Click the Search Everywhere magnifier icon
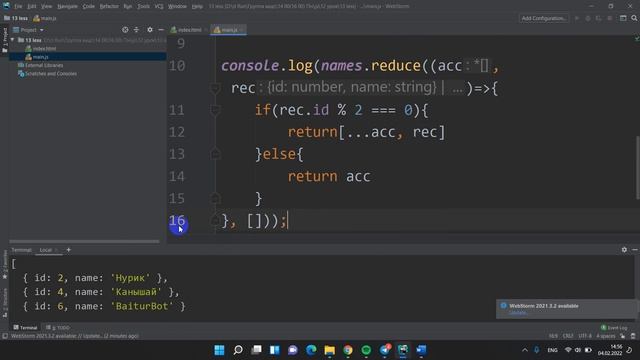Viewport: 640px width, 360px height. tap(634, 18)
